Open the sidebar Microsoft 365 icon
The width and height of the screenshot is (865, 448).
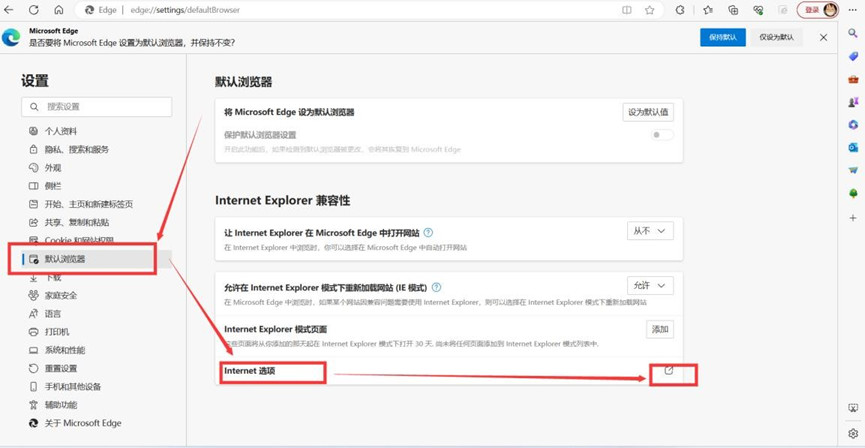853,125
